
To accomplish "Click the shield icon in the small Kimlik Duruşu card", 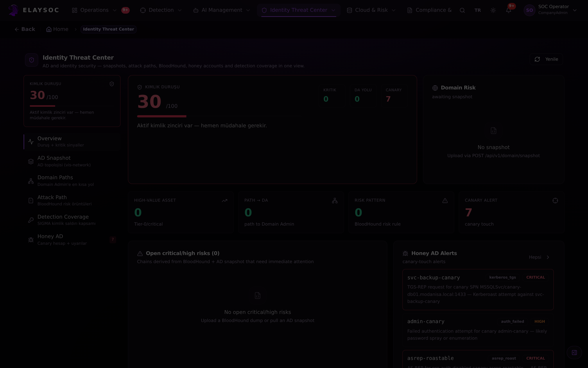I will 112,84.
